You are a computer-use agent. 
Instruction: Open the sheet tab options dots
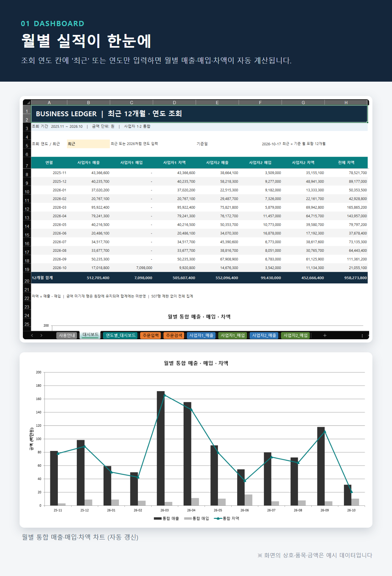pyautogui.click(x=362, y=335)
